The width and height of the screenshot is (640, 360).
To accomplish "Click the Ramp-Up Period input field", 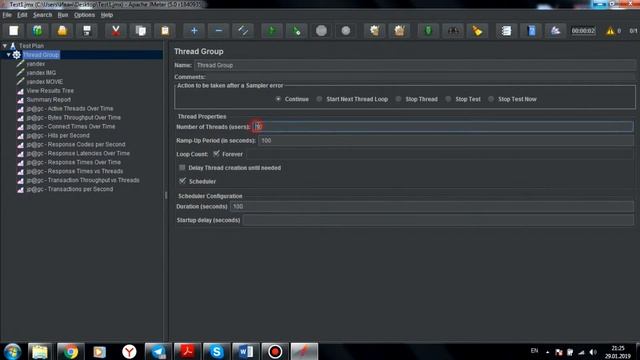I will pos(446,140).
